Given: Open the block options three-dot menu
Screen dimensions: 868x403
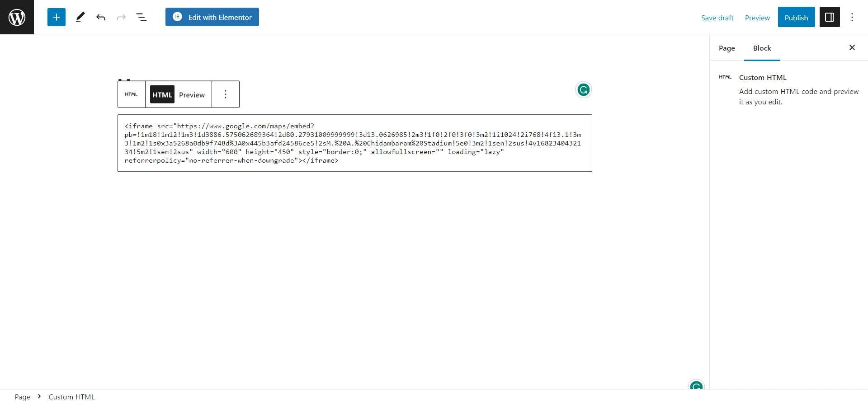Looking at the screenshot, I should click(x=226, y=94).
